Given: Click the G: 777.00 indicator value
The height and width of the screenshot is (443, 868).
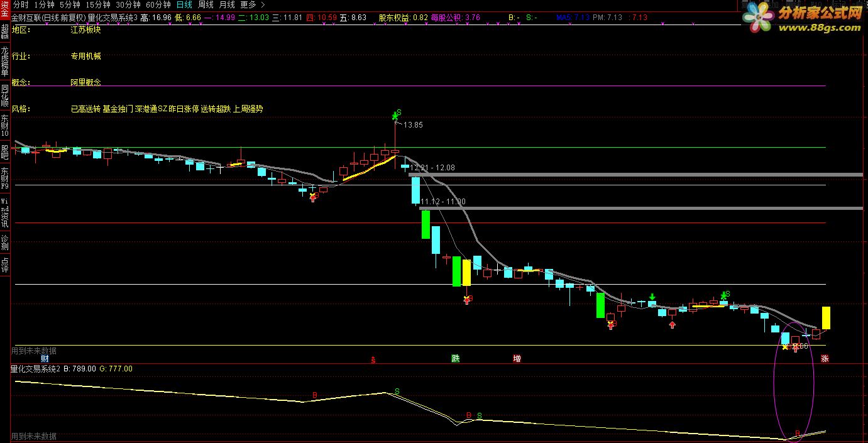Looking at the screenshot, I should click(x=116, y=369).
